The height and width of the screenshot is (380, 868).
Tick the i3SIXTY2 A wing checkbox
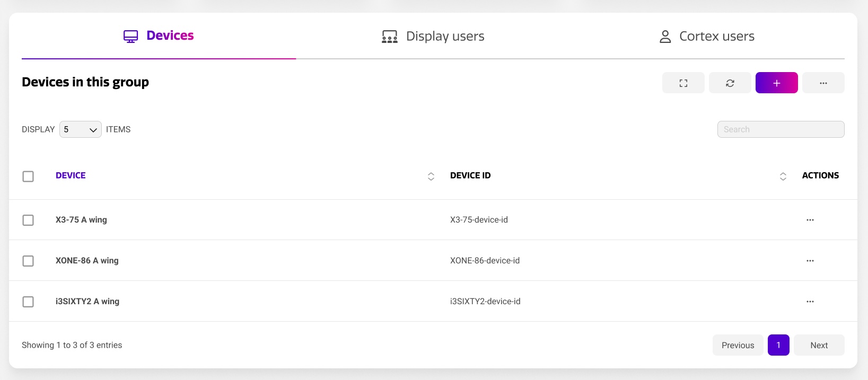point(28,302)
